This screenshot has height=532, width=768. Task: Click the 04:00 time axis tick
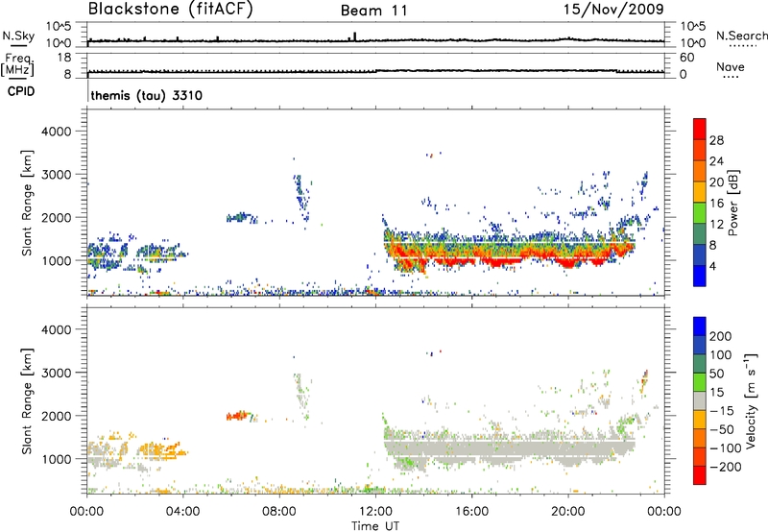coord(182,512)
